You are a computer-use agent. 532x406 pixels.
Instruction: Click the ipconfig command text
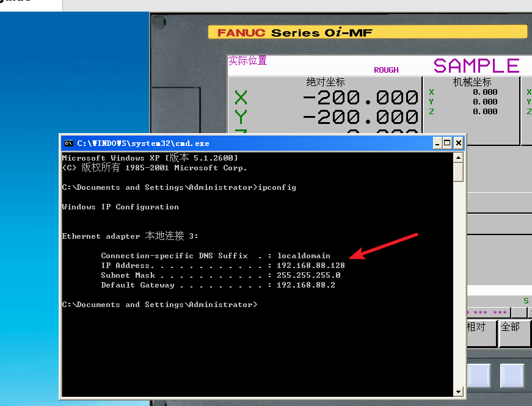pos(277,187)
